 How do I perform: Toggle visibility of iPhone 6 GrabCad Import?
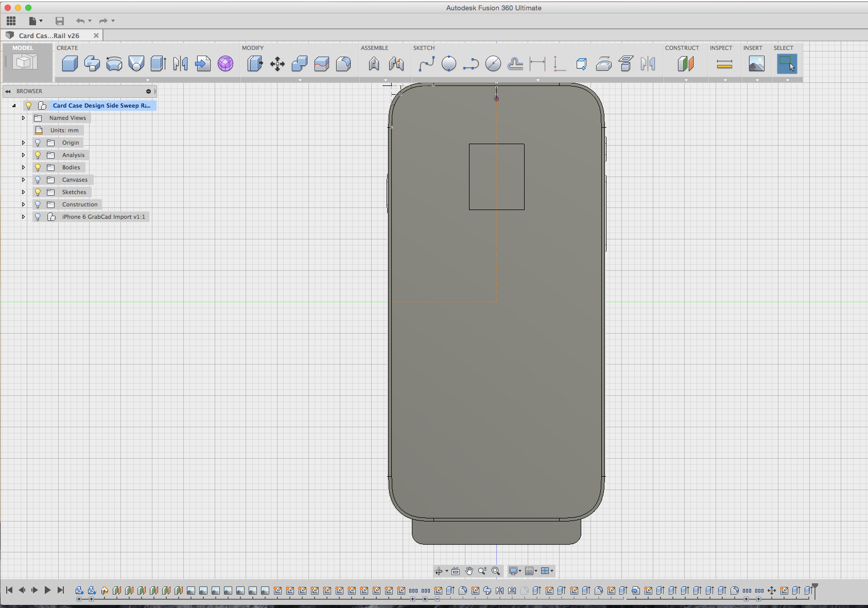tap(38, 217)
